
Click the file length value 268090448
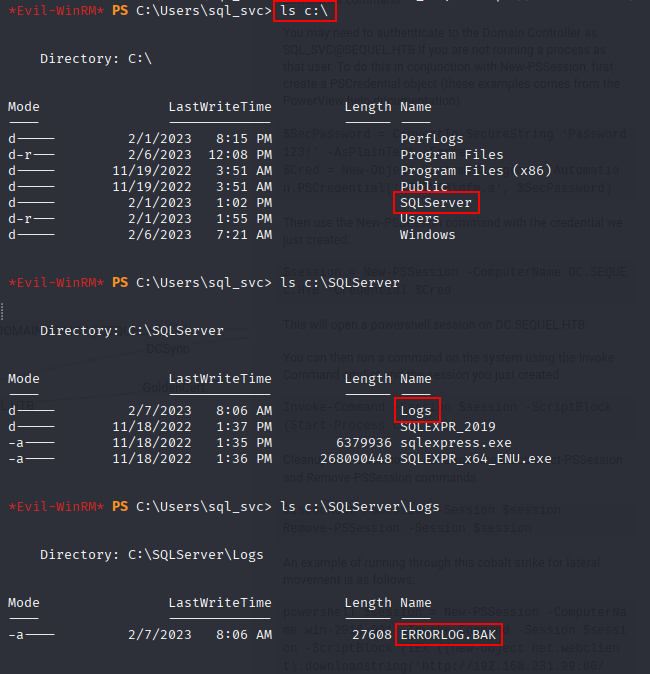click(356, 459)
